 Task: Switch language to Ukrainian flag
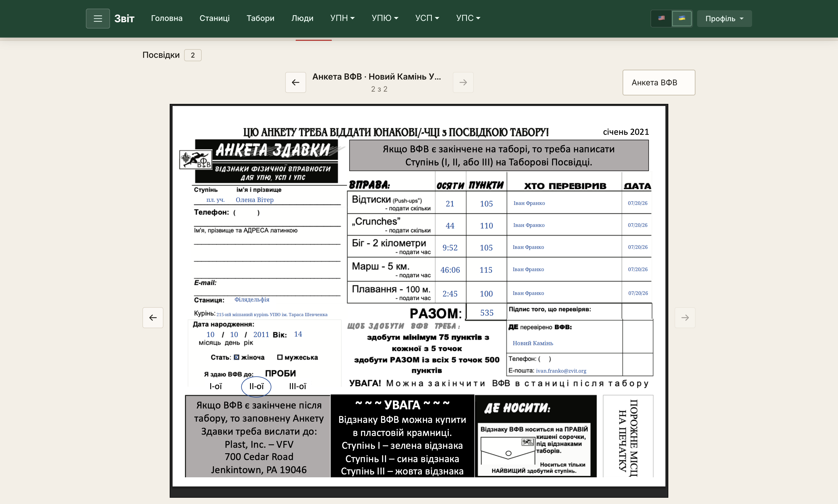click(682, 18)
